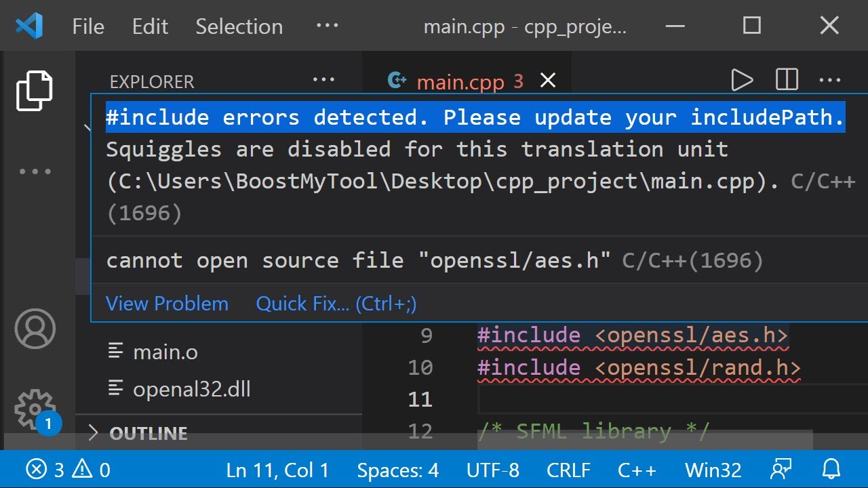Open the File menu
Screen dimensions: 868x488
[x=88, y=26]
